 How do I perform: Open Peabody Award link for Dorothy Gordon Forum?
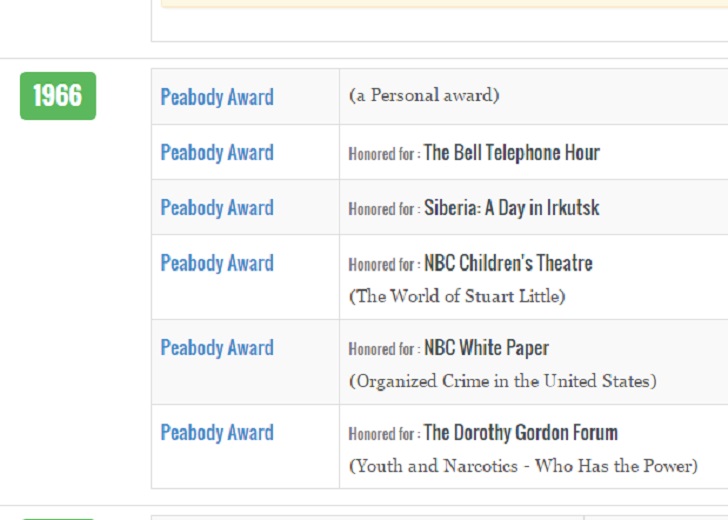217,432
